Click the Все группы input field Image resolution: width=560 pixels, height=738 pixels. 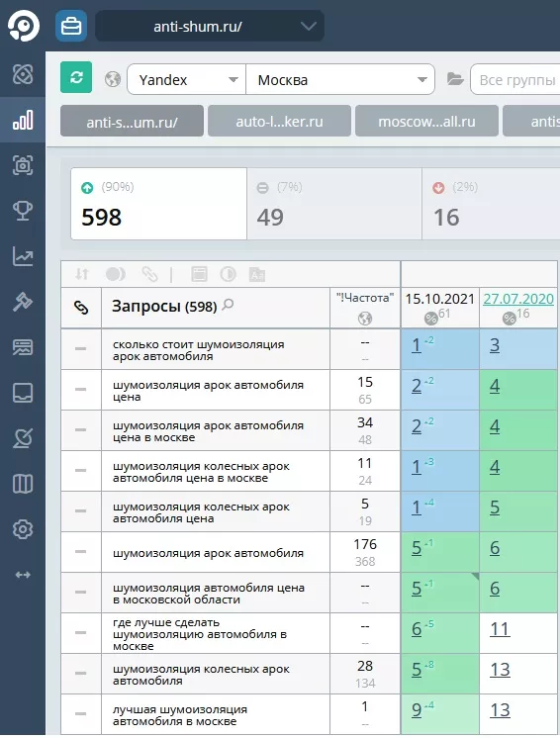pyautogui.click(x=515, y=79)
